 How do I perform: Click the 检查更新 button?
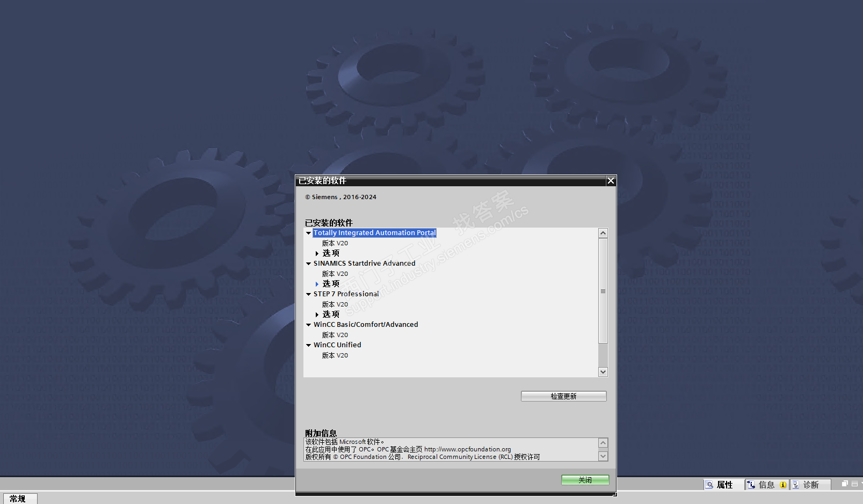[563, 396]
